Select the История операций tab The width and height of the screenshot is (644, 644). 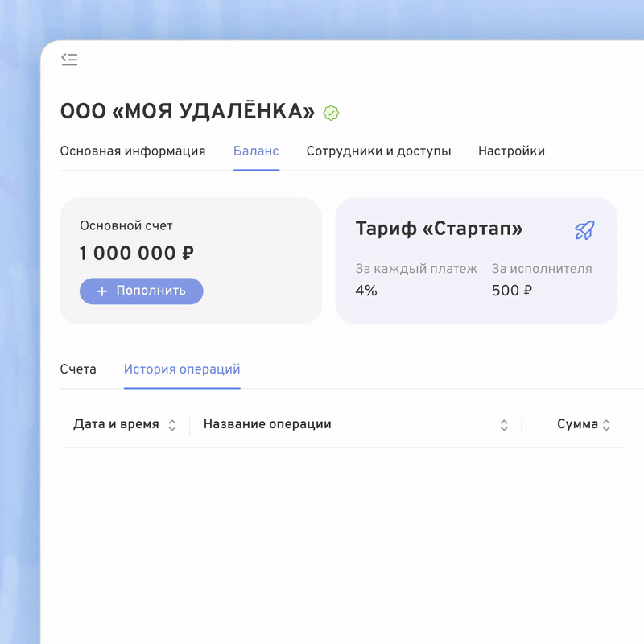(x=182, y=369)
